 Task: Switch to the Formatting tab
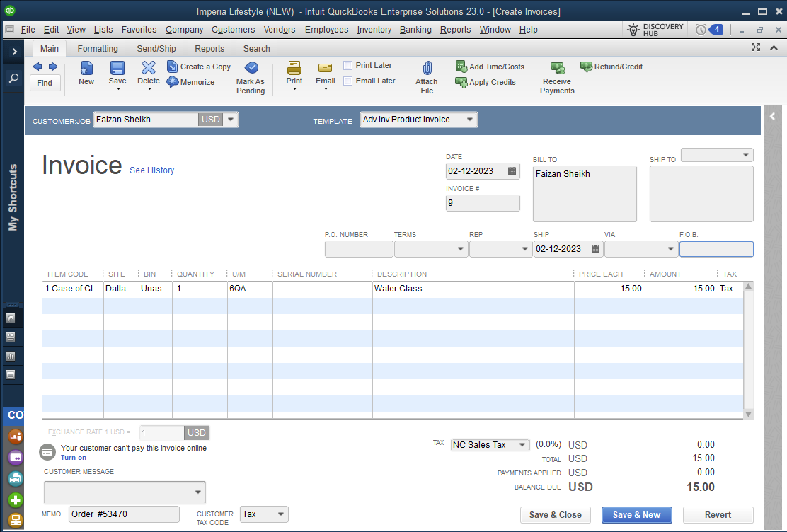(98, 49)
